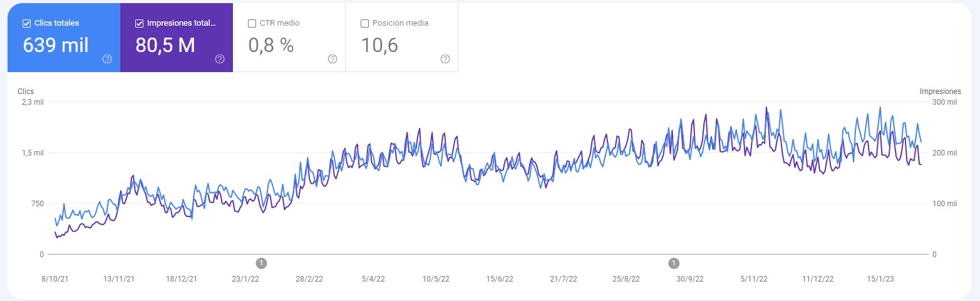980x301 pixels.
Task: Open help icon in Clics totales card
Action: tap(107, 59)
